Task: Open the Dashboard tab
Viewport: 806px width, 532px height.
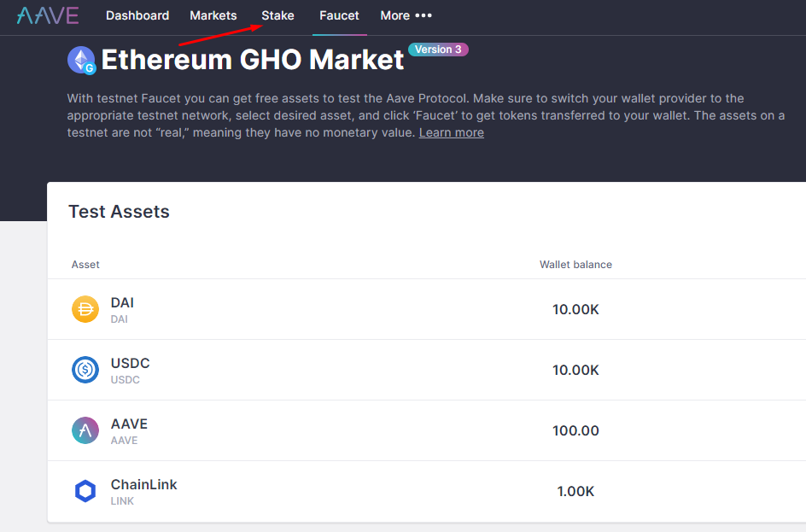Action: point(137,15)
